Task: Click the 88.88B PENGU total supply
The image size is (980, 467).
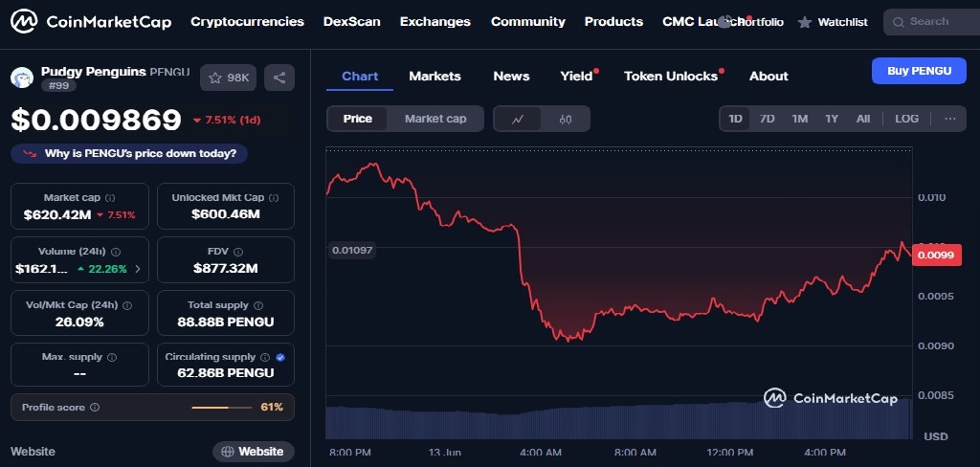Action: tap(226, 322)
